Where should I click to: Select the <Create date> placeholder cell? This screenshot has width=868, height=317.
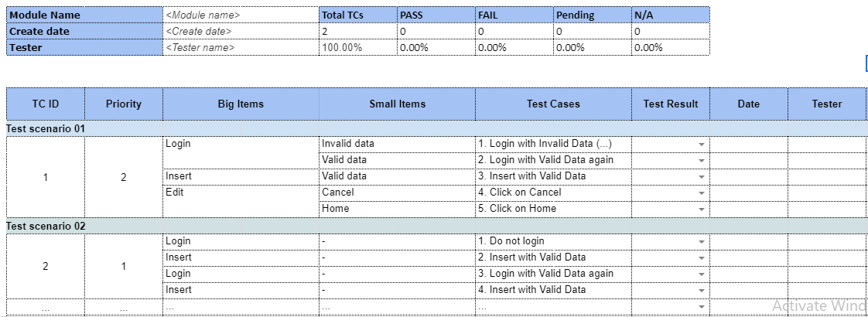[x=240, y=31]
